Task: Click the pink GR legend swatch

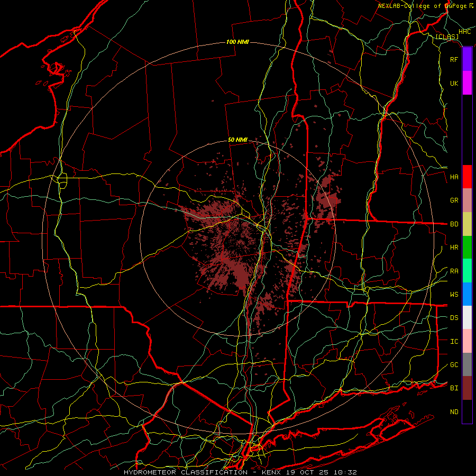Action: click(467, 200)
